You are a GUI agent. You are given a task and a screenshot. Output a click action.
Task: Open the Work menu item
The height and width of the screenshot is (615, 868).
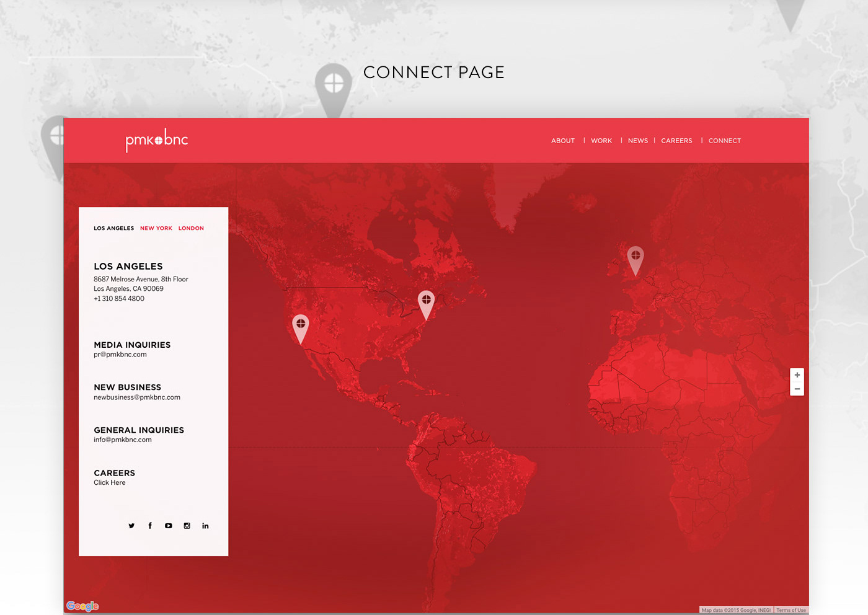pyautogui.click(x=601, y=141)
